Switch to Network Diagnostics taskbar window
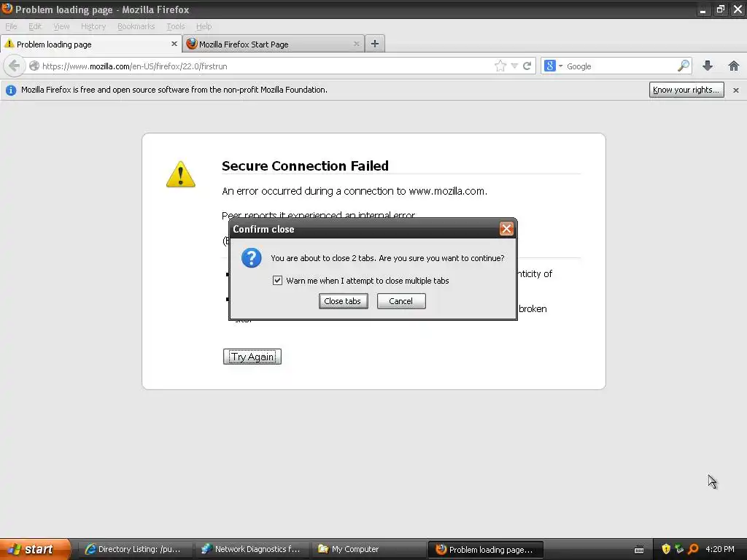 point(252,549)
